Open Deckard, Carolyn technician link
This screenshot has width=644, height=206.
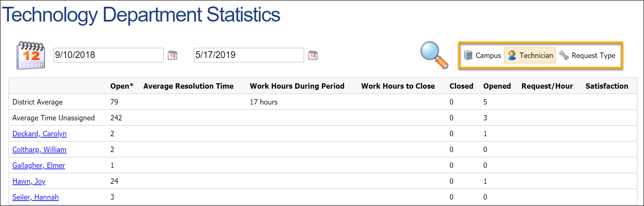pos(39,134)
